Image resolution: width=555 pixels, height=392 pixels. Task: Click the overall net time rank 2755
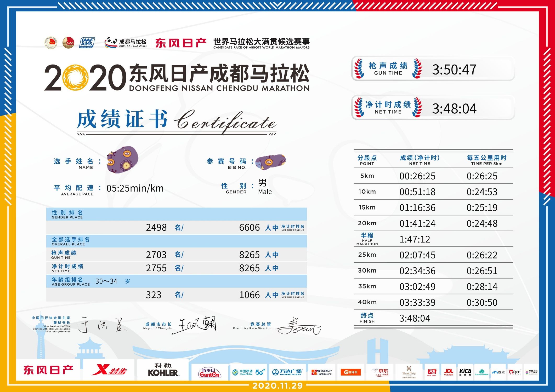(x=156, y=268)
